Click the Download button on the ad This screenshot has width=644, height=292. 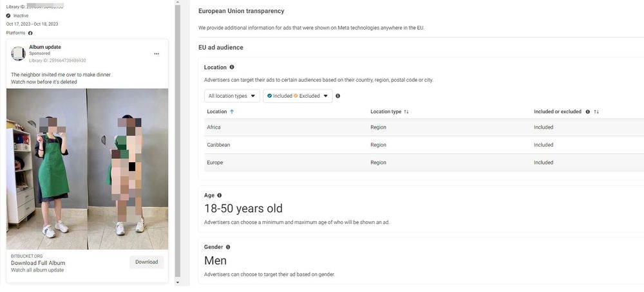[x=146, y=262]
